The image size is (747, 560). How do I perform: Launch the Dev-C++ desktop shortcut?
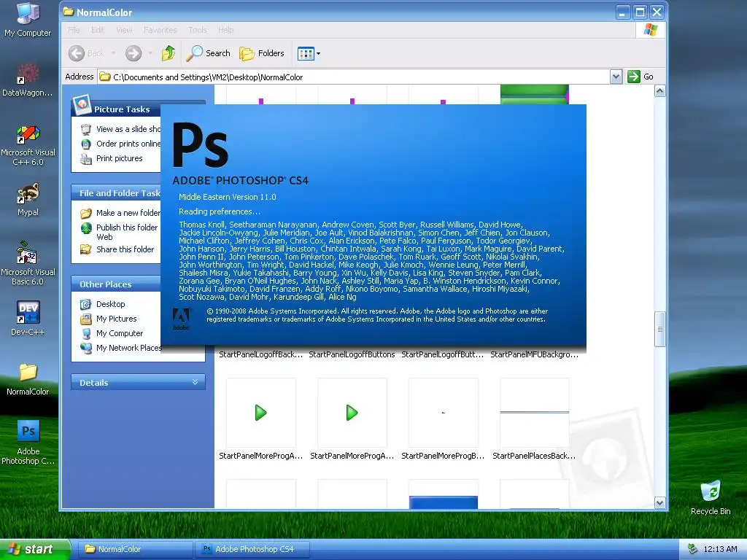tap(28, 318)
